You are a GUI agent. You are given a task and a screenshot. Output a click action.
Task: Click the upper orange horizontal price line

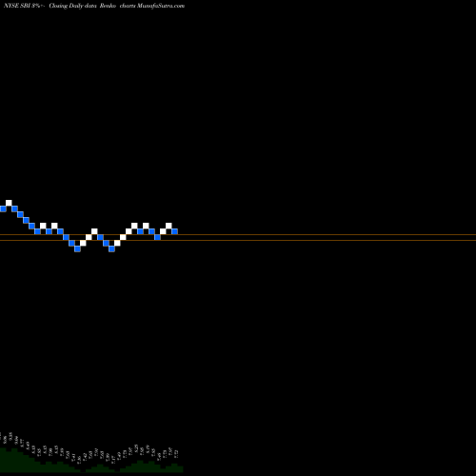coord(238,234)
